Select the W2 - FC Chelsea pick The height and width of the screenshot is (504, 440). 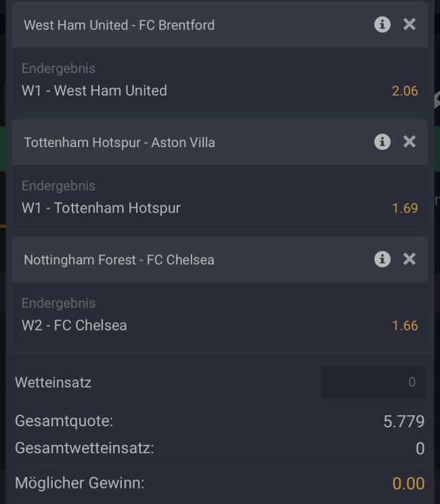(74, 325)
